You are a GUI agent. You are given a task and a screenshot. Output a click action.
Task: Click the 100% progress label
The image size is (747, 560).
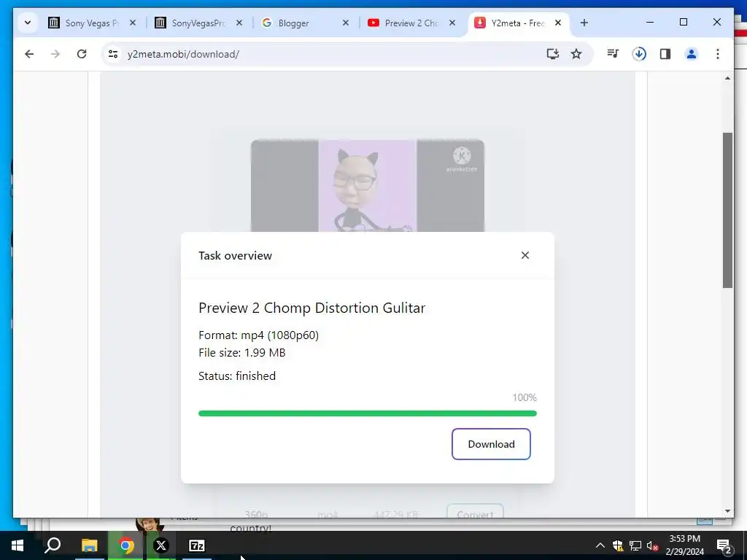tap(524, 397)
